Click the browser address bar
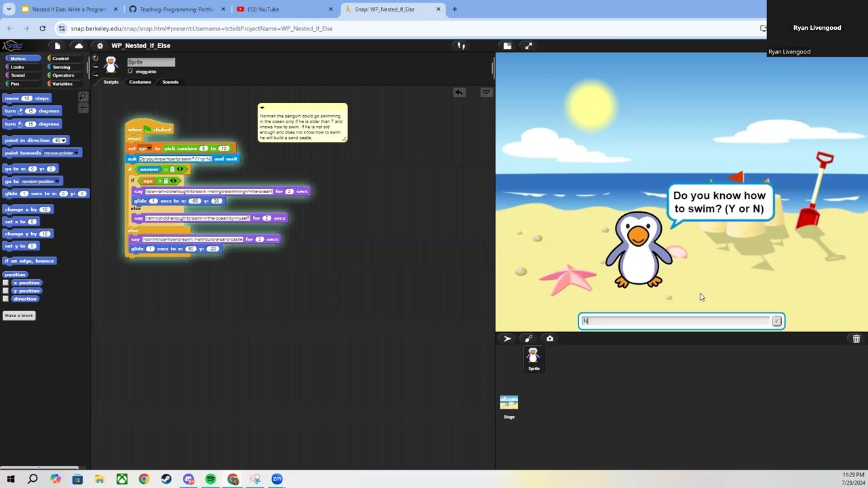868x488 pixels. [407, 28]
